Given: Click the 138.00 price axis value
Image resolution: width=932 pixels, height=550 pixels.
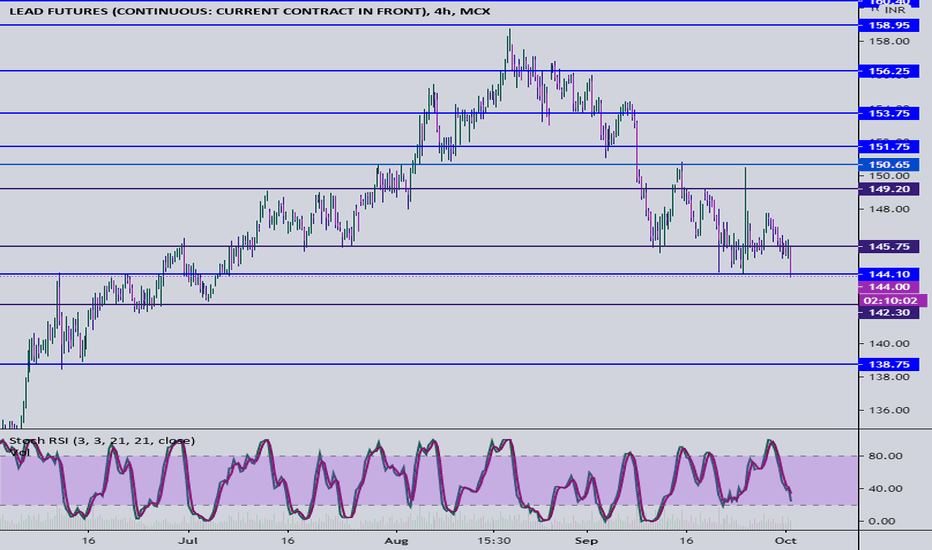Looking at the screenshot, I should pyautogui.click(x=889, y=377).
